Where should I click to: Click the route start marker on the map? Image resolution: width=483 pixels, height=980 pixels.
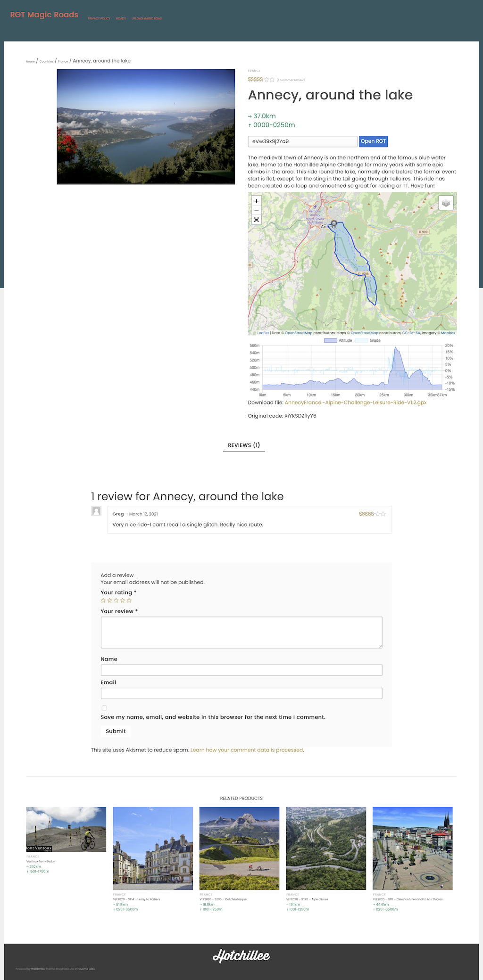[334, 223]
